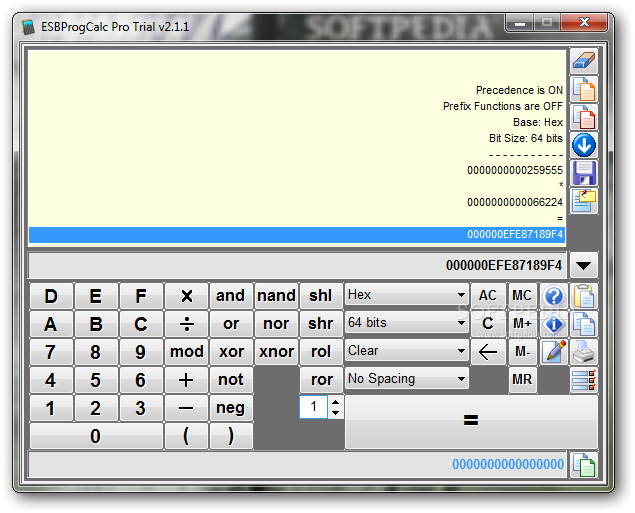Open the 64 bits size dropdown

point(407,323)
